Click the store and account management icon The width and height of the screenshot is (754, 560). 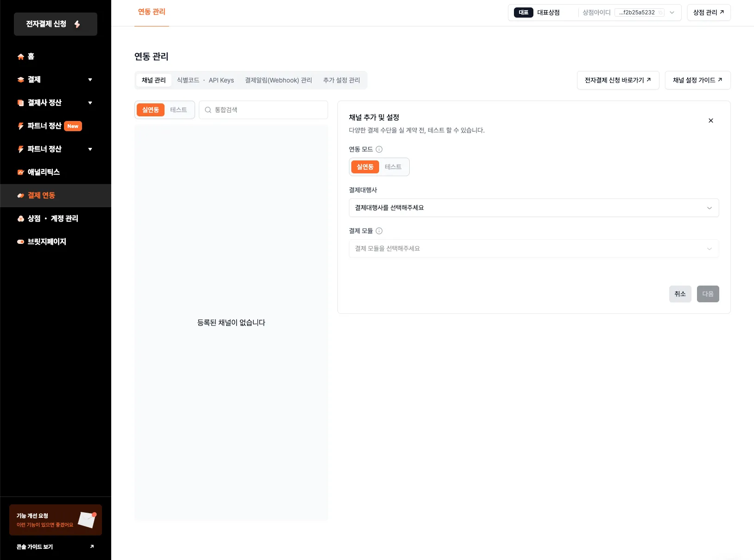[x=21, y=219]
